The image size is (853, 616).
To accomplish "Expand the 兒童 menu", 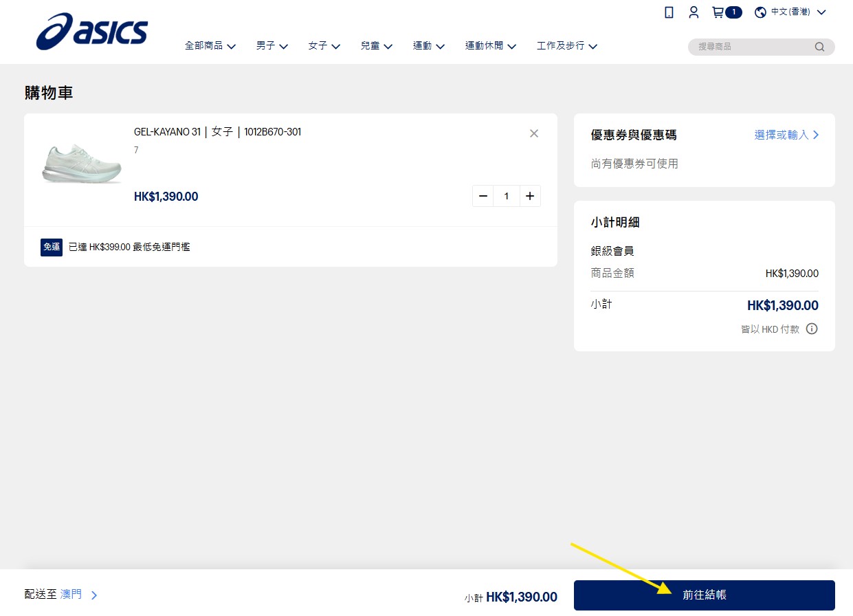I will pos(377,46).
